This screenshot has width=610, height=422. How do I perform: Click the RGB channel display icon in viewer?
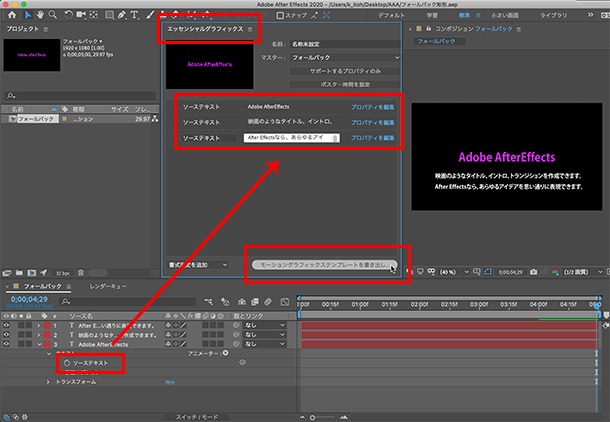click(555, 272)
